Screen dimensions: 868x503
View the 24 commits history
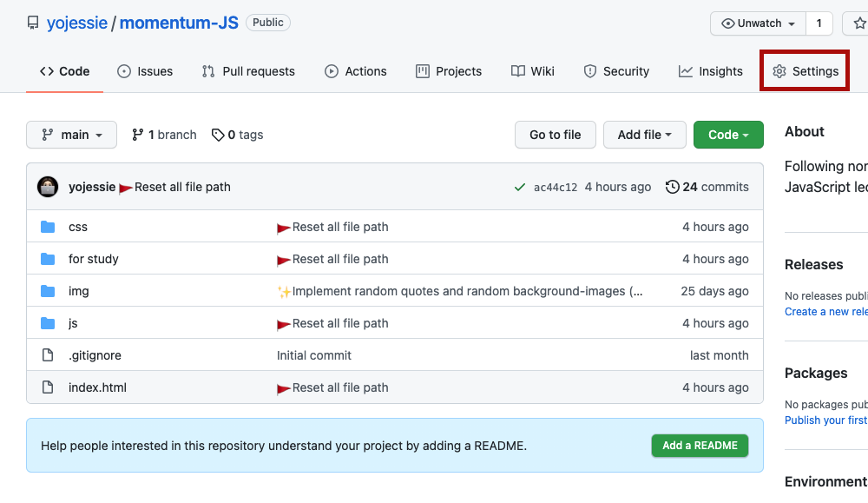[707, 188]
